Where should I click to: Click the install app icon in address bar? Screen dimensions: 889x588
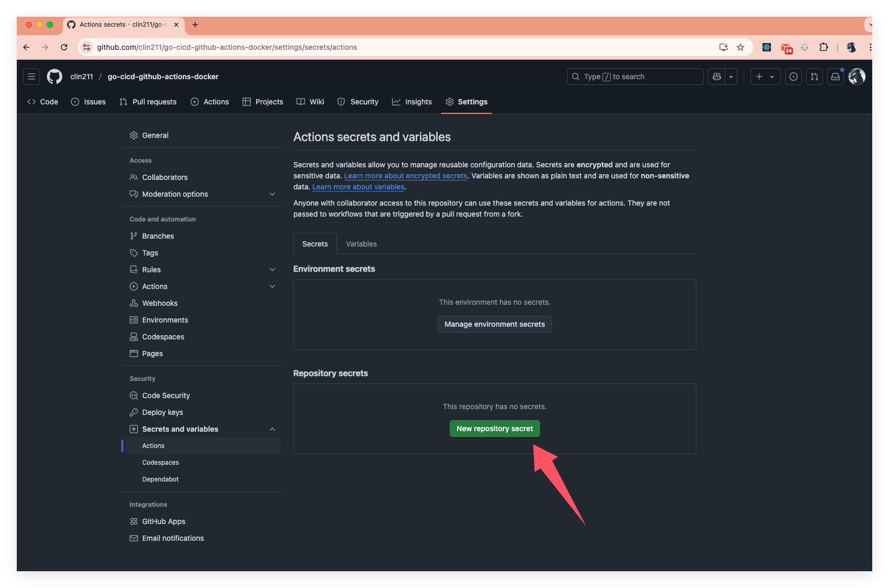point(724,47)
